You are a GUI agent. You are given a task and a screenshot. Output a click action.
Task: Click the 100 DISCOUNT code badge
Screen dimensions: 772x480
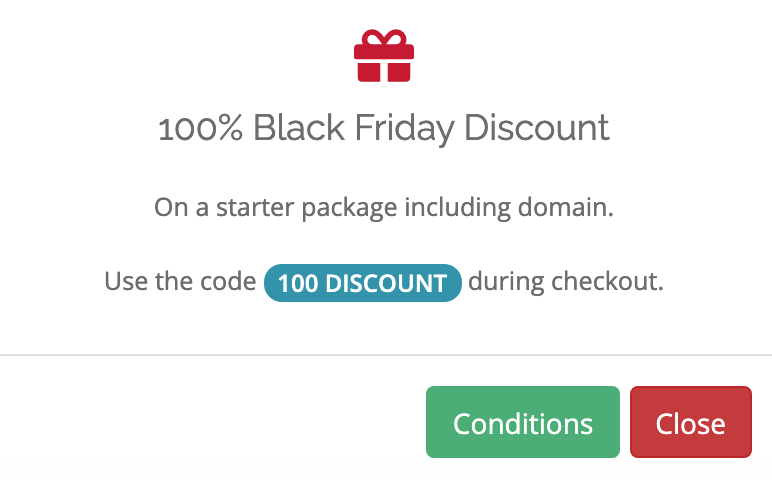point(363,283)
